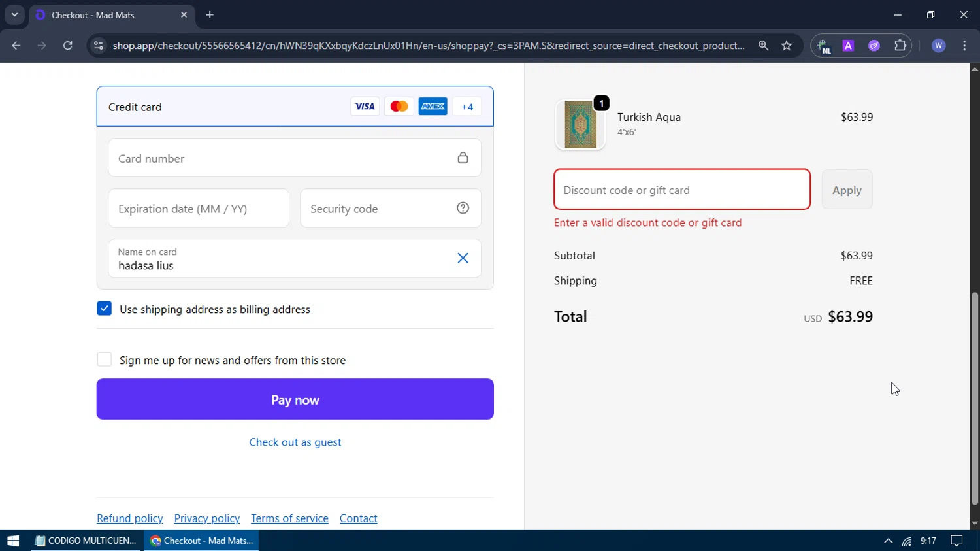This screenshot has width=980, height=551.
Task: Open the Terms of service link
Action: click(289, 518)
